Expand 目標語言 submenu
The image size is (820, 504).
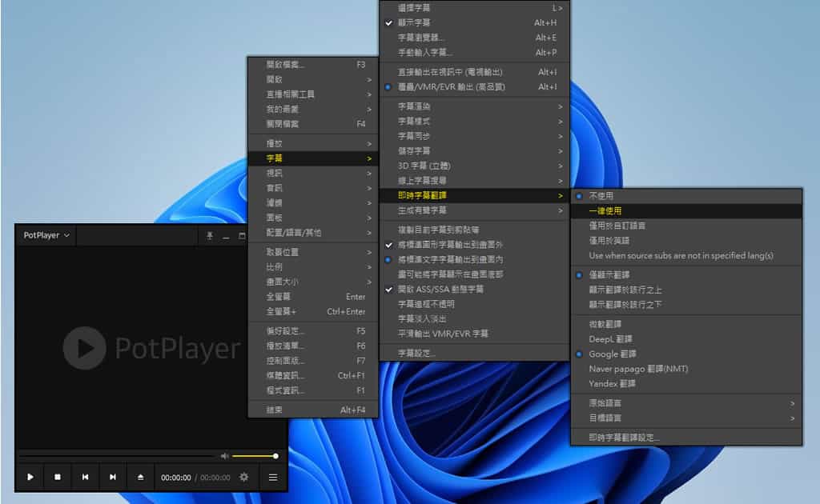(686, 418)
